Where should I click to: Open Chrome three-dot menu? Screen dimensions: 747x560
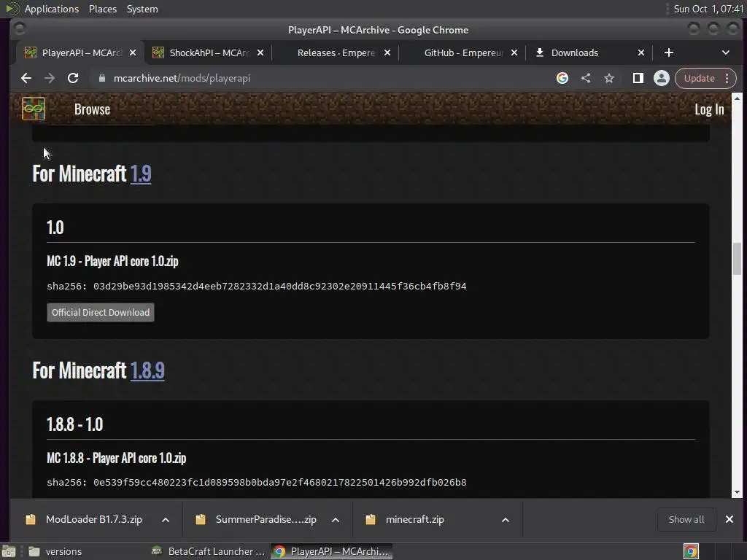[727, 78]
